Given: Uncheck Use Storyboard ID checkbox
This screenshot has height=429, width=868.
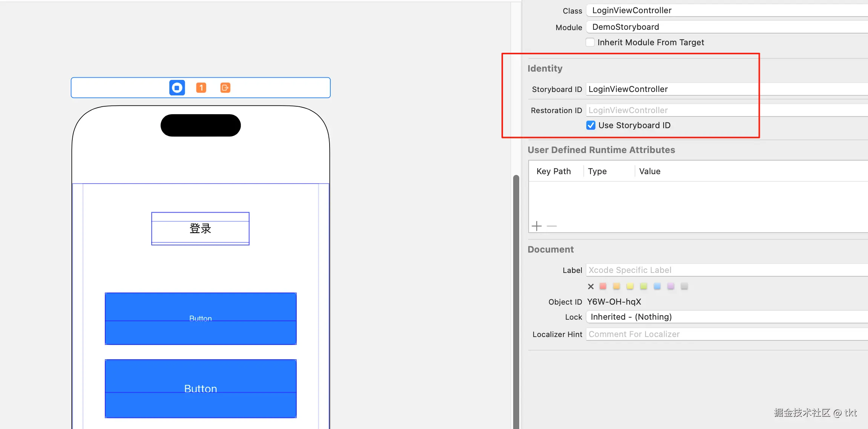Looking at the screenshot, I should [x=591, y=125].
